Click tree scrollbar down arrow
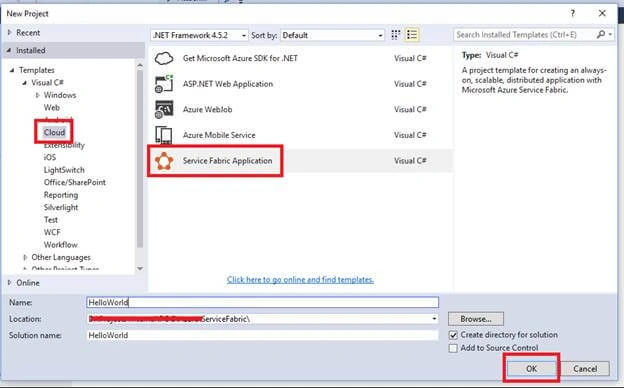 tap(140, 269)
